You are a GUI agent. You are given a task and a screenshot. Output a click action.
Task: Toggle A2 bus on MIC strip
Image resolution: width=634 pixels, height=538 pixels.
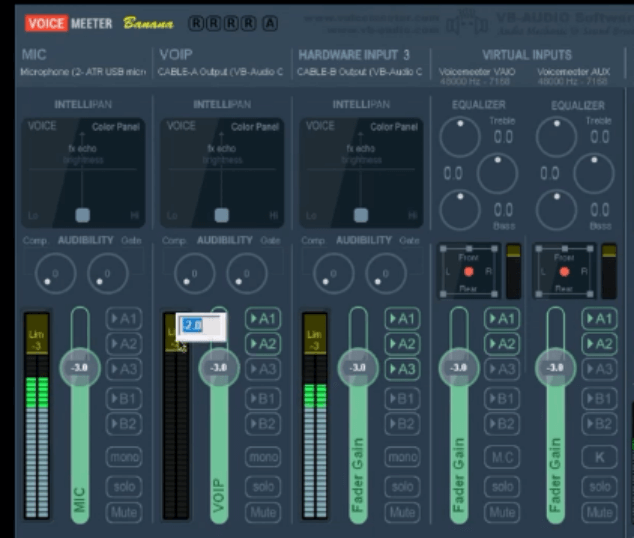click(124, 344)
